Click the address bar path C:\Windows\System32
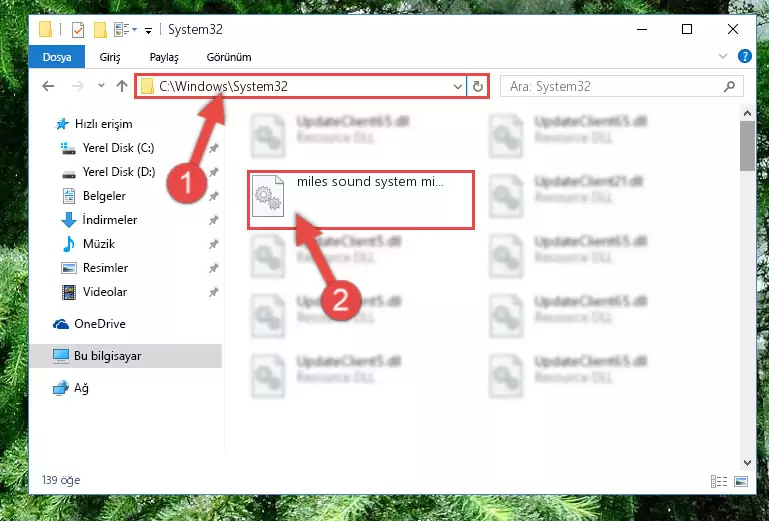The image size is (769, 521). click(x=223, y=86)
